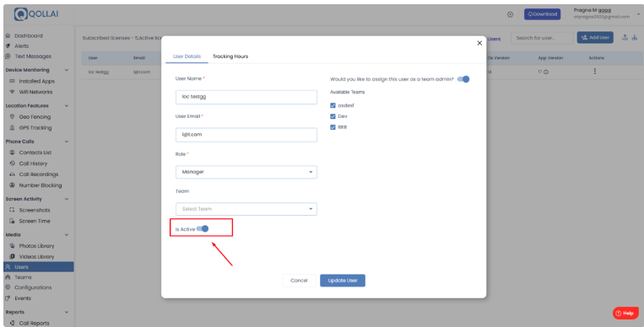644x327 pixels.
Task: Click the QOLI.AI logo
Action: (x=36, y=14)
